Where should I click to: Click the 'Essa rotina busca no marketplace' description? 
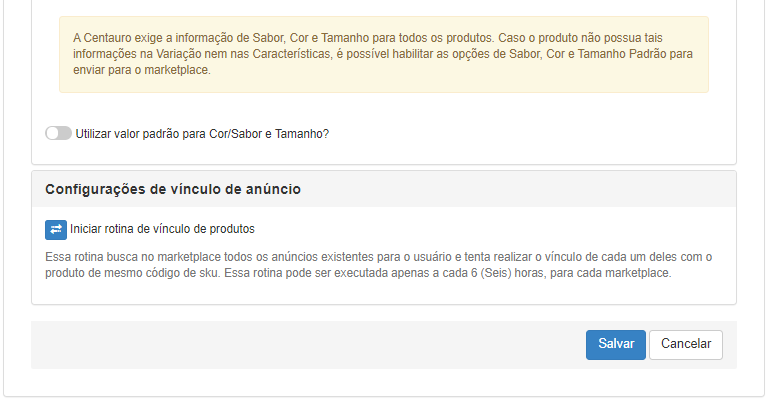click(x=378, y=265)
